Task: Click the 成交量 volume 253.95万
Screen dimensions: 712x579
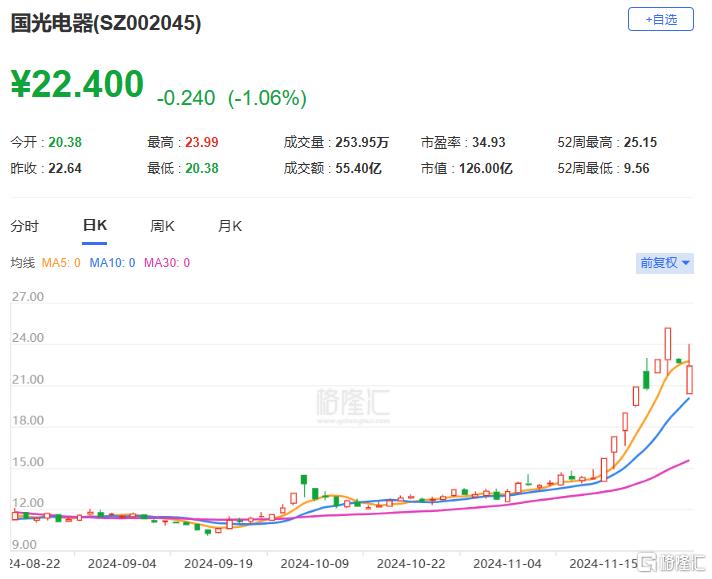Action: coord(362,142)
